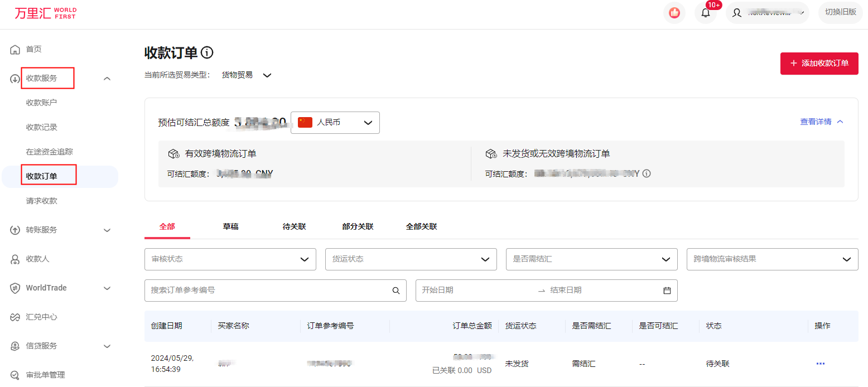Select the 转账服务 sidebar icon
Image resolution: width=868 pixels, height=387 pixels.
[x=15, y=230]
